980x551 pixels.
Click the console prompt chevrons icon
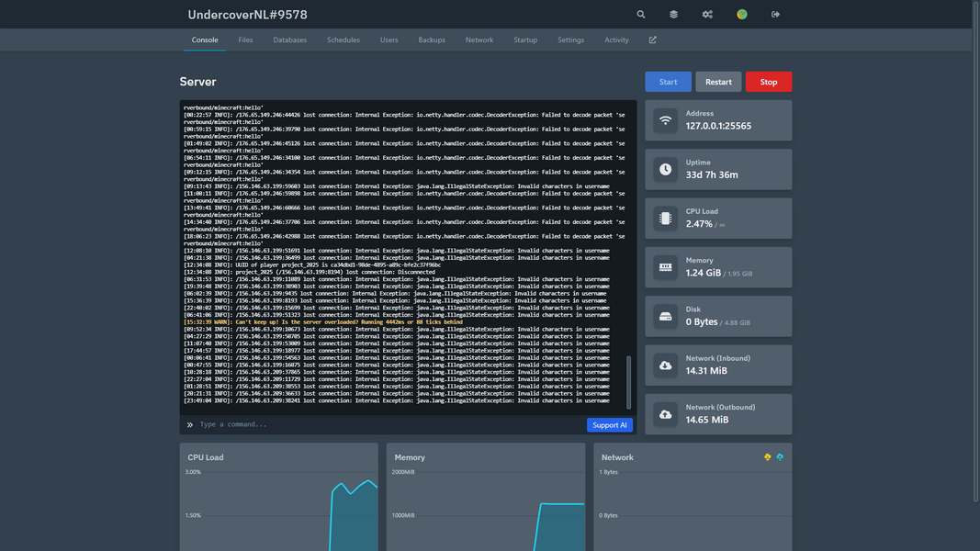pos(190,425)
